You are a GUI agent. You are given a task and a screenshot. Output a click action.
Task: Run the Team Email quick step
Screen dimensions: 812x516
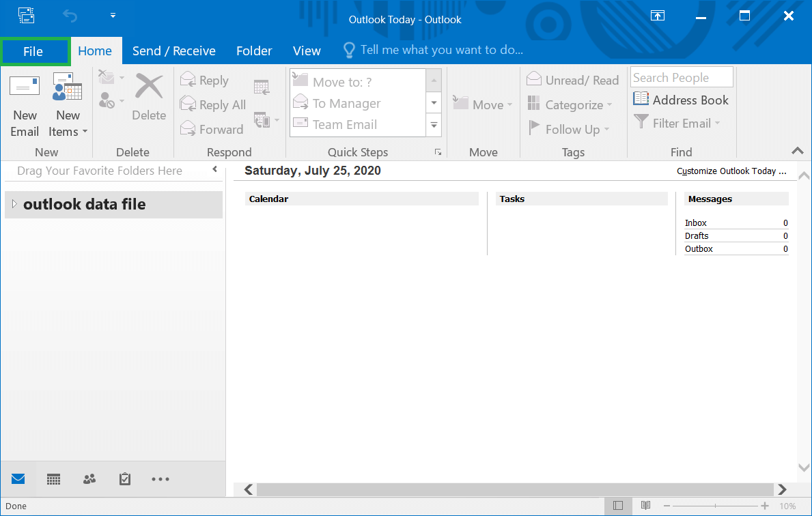click(345, 124)
